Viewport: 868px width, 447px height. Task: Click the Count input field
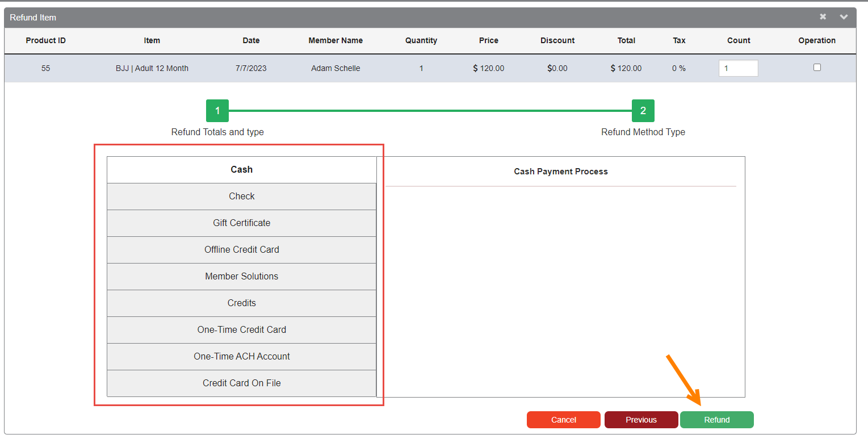click(x=738, y=68)
